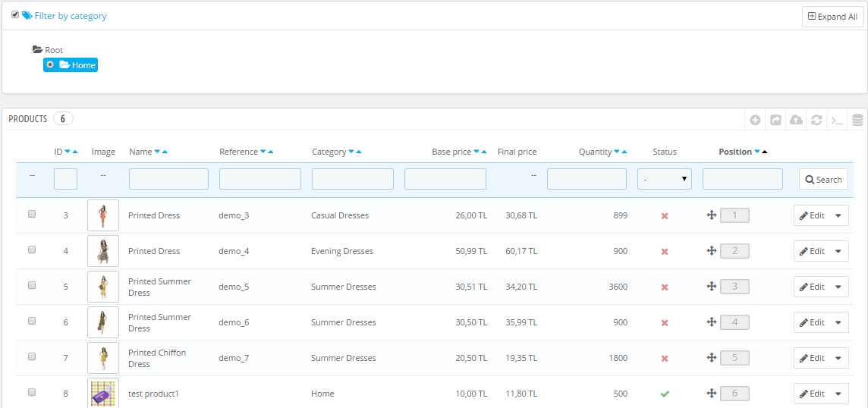Edit test product1
Viewport: 868px width, 408px height.
tap(812, 394)
